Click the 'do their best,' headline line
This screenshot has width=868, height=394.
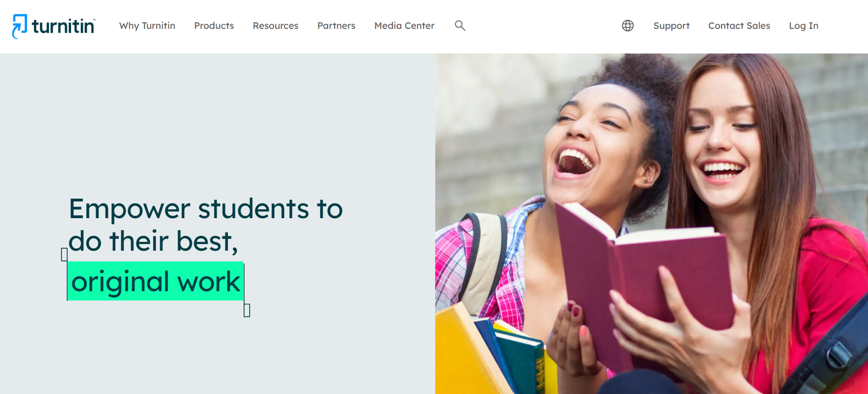153,241
